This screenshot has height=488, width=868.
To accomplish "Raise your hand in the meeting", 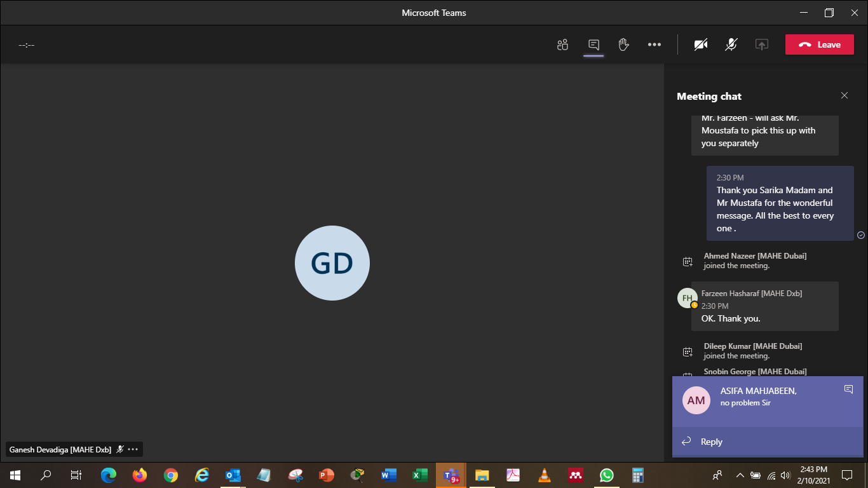I will pyautogui.click(x=623, y=44).
